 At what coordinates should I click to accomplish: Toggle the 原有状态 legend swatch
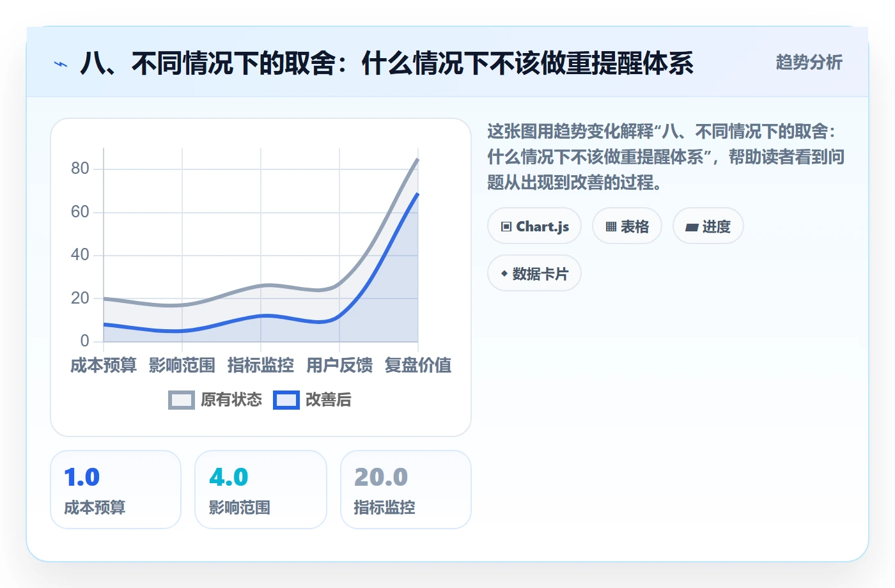click(x=182, y=400)
